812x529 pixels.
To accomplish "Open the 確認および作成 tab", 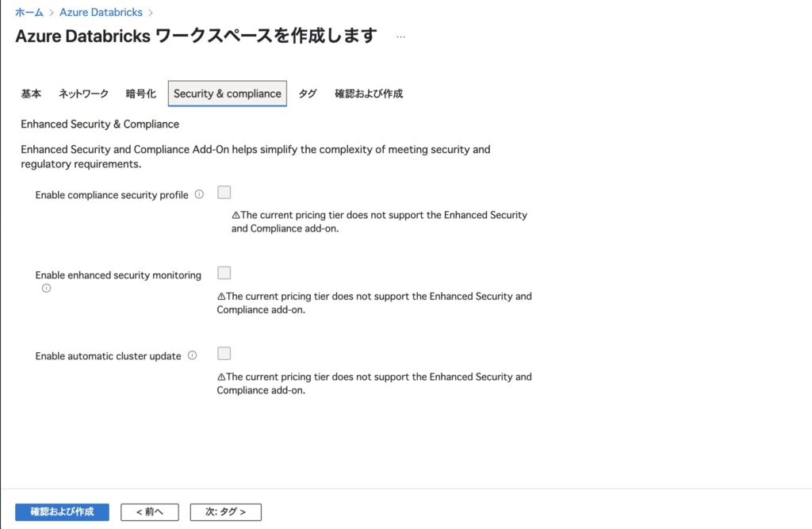I will pyautogui.click(x=369, y=94).
